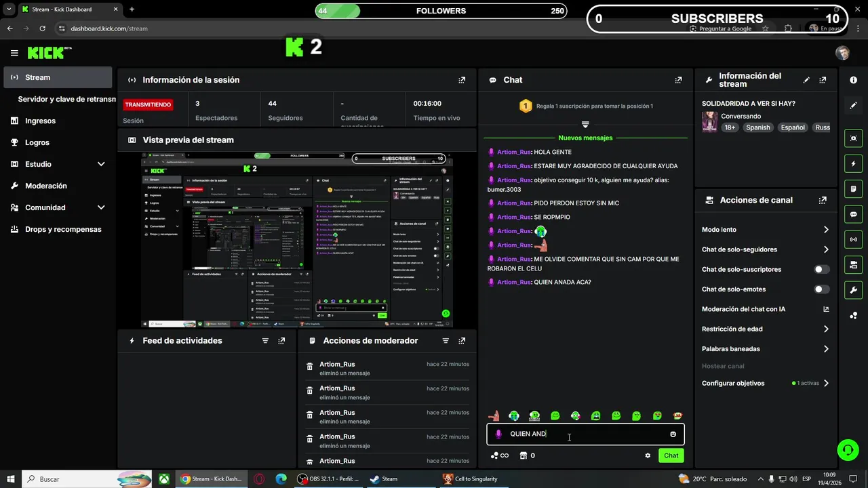Click the Conversando category thumbnail
Viewport: 868px width, 488px height.
[x=709, y=122]
